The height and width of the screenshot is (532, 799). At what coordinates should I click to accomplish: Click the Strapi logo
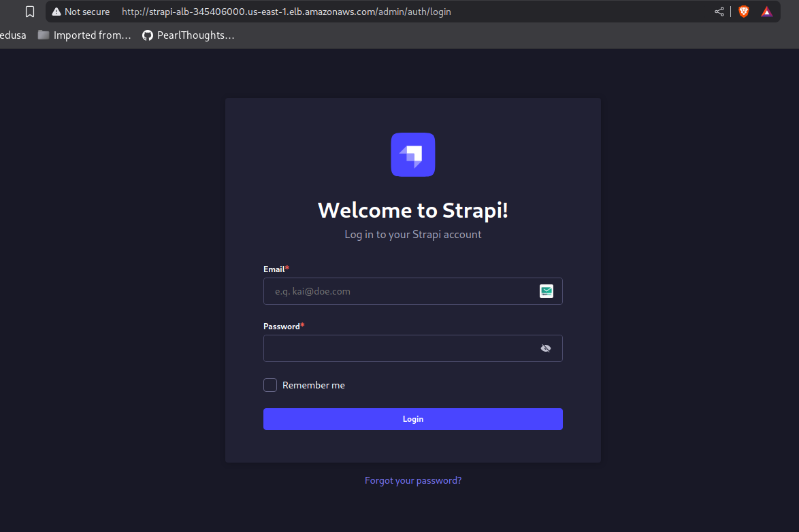pos(412,155)
